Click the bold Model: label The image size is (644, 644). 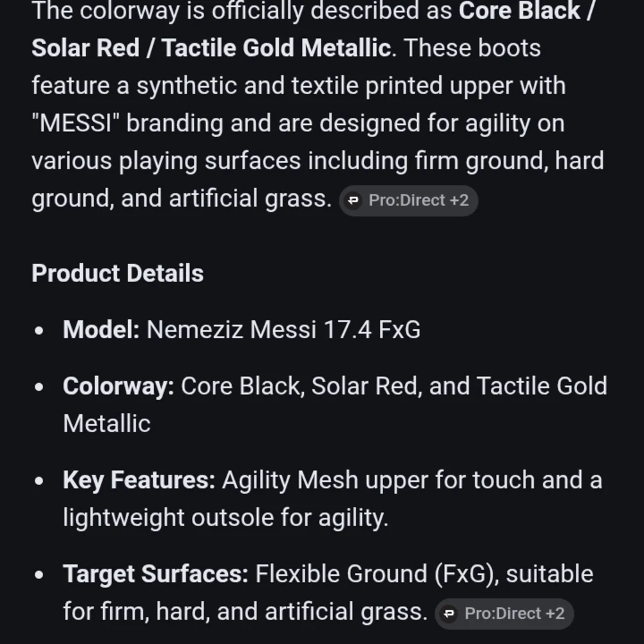pos(101,330)
